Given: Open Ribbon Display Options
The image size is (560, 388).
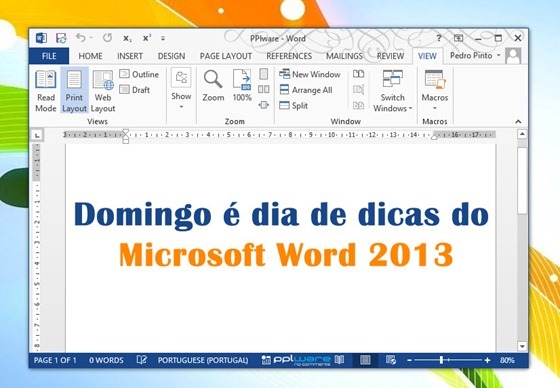Looking at the screenshot, I should click(458, 38).
